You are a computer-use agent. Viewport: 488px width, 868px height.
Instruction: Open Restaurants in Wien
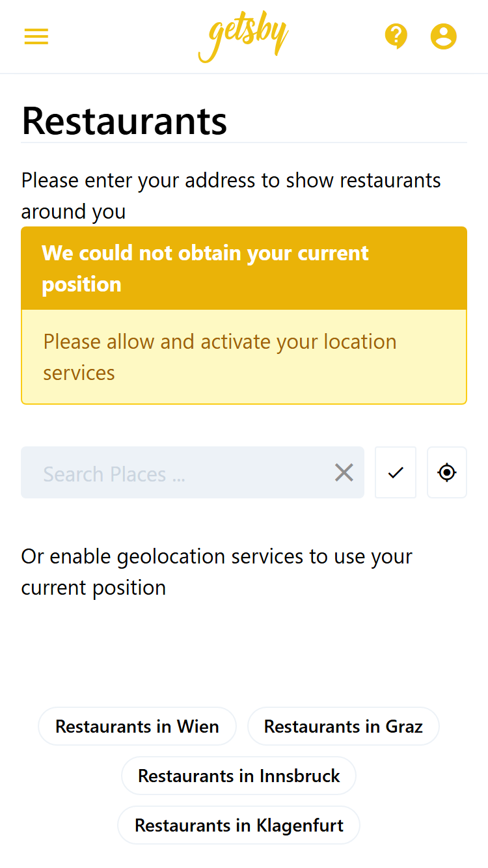click(137, 726)
